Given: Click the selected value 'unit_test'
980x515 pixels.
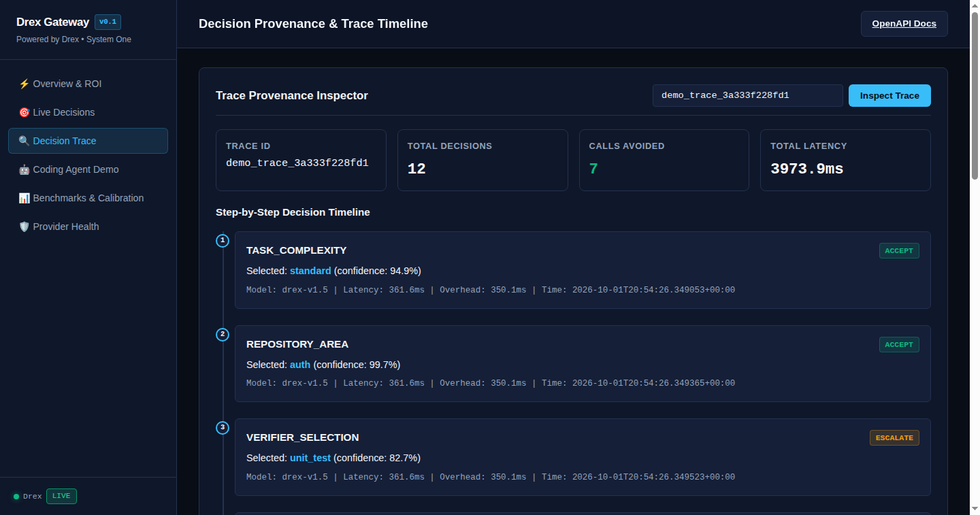Looking at the screenshot, I should click(x=310, y=458).
